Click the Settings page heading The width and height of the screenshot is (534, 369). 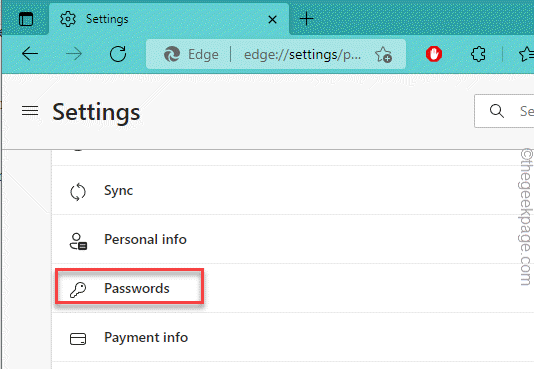[x=96, y=112]
